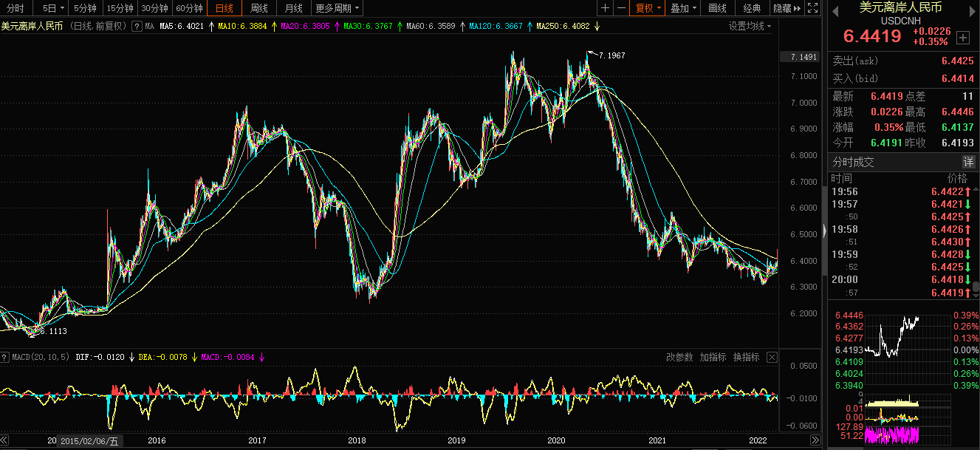Go to previous instrument with left arrow
This screenshot has height=450, width=980.
[x=837, y=10]
